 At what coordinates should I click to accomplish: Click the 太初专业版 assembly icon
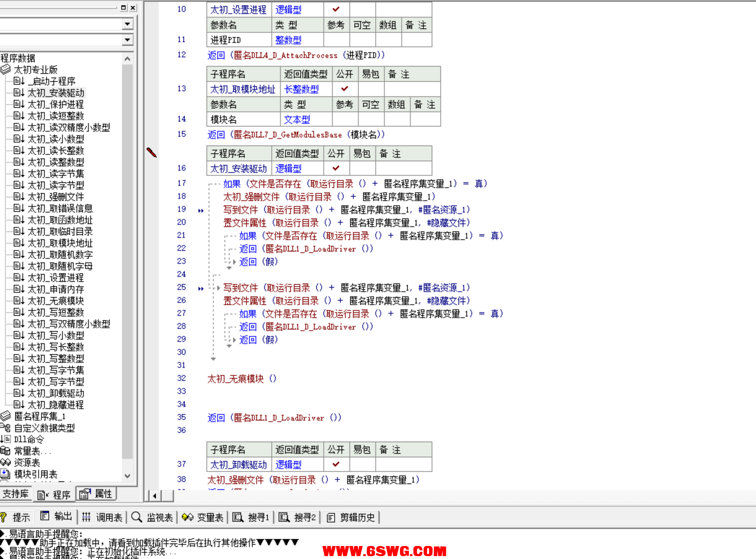pyautogui.click(x=6, y=69)
